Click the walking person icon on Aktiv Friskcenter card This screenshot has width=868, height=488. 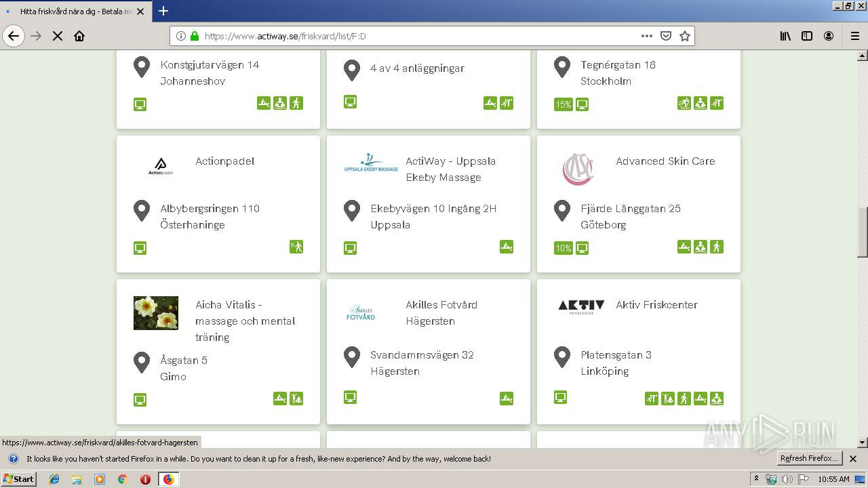pos(684,399)
